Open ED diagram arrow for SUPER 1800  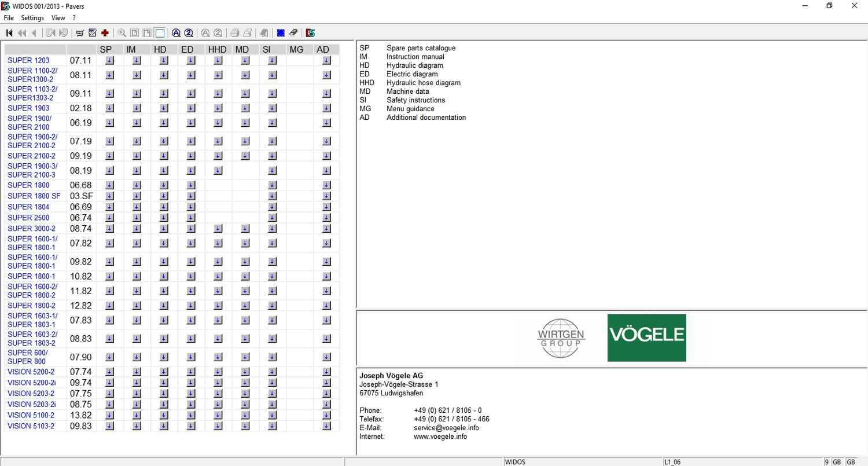pos(191,185)
